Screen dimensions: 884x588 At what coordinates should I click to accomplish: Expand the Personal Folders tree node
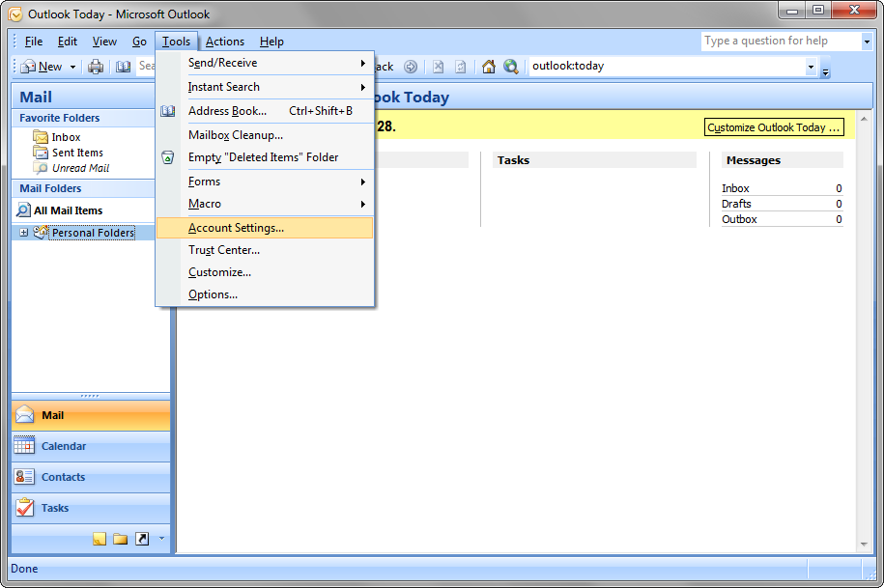[x=23, y=233]
